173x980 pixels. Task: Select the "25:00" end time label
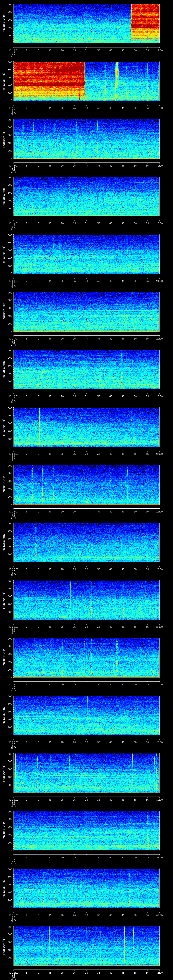(159, 511)
